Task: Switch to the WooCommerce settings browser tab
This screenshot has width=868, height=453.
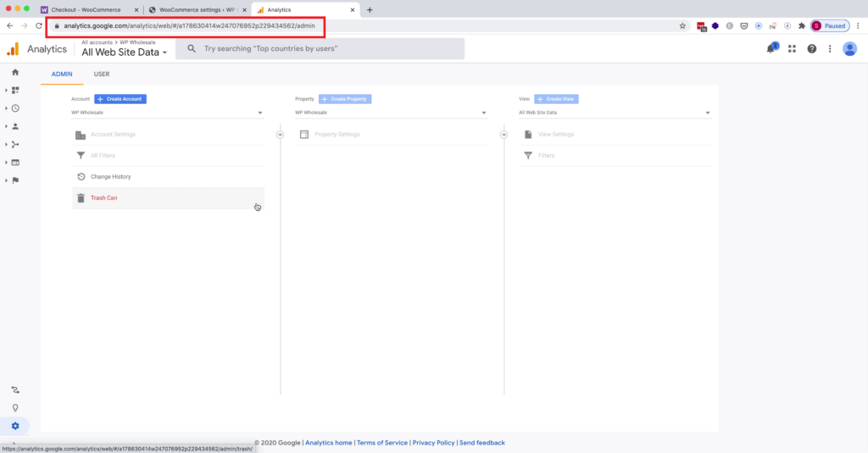Action: (x=197, y=10)
